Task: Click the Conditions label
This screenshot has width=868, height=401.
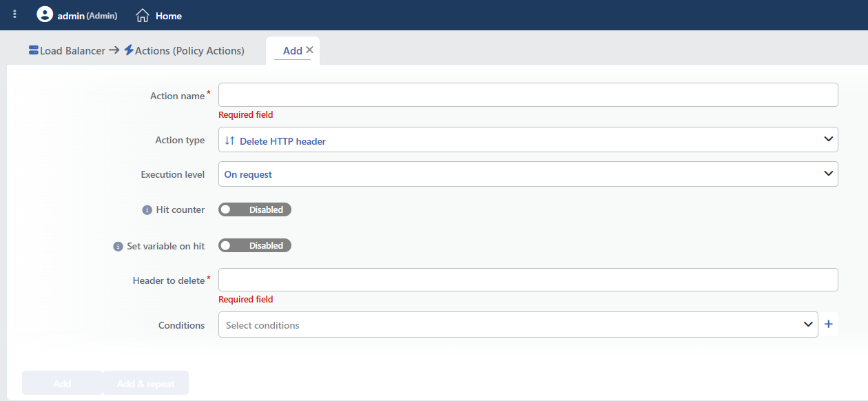Action: coord(182,325)
